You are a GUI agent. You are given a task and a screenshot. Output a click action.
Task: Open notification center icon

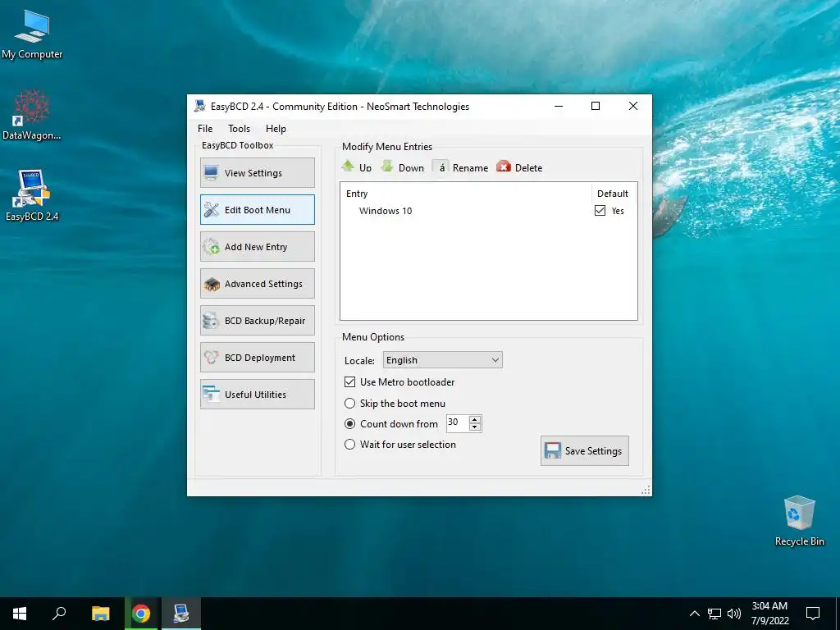(x=813, y=614)
